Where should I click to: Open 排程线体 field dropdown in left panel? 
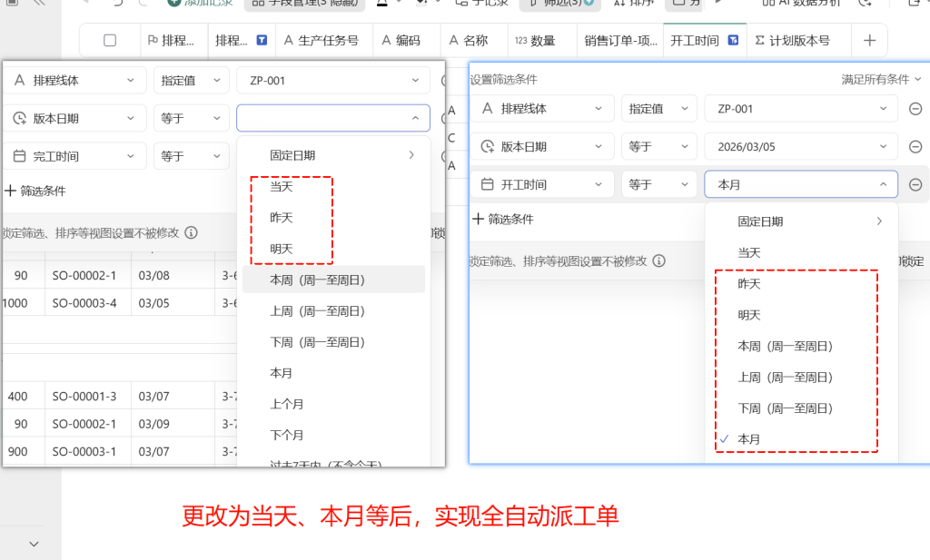(74, 81)
